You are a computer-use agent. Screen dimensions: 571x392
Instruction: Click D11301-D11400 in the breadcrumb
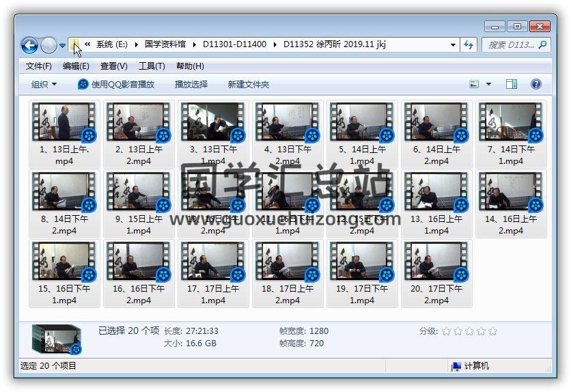tap(234, 44)
